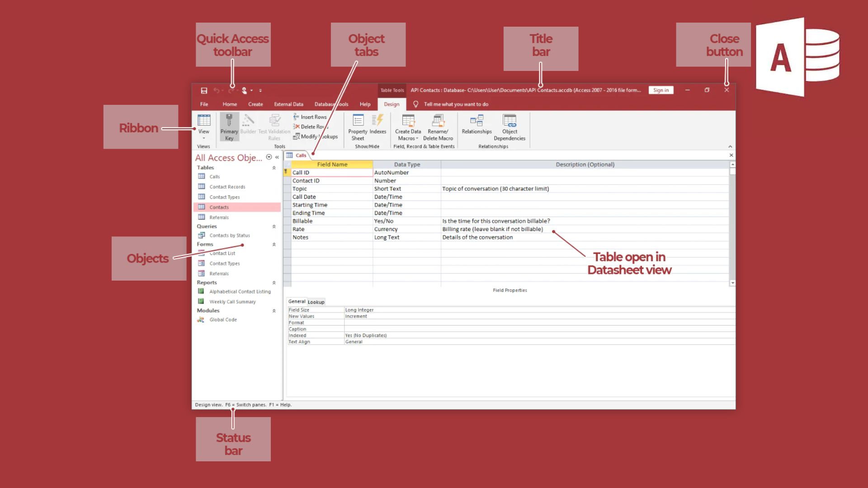
Task: Select the Global Code module
Action: pyautogui.click(x=223, y=320)
